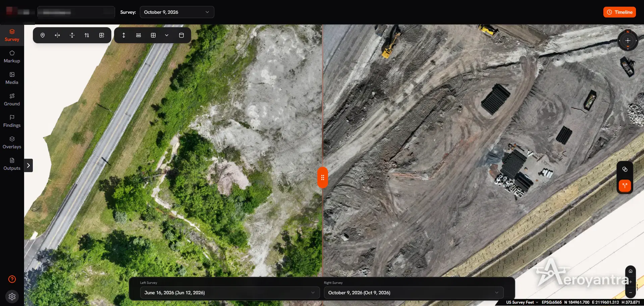Open the Survey date dropdown

177,12
